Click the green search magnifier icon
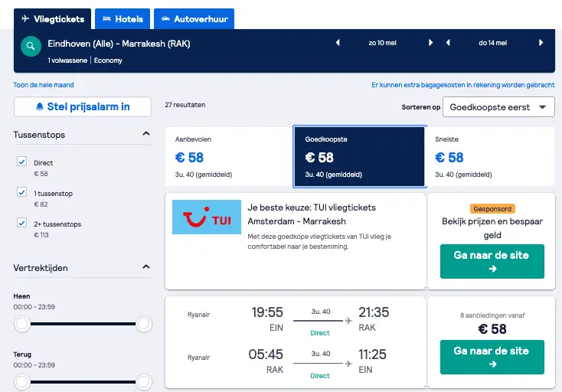 [x=31, y=46]
